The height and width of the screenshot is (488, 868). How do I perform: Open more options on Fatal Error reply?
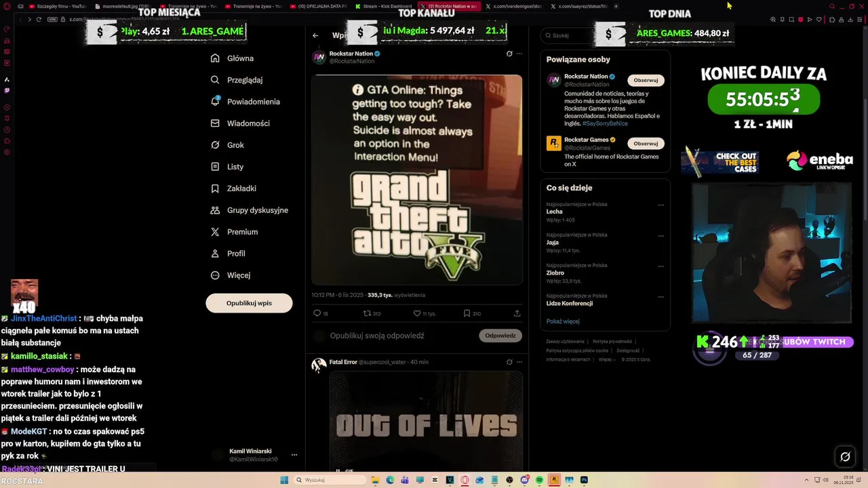click(519, 362)
